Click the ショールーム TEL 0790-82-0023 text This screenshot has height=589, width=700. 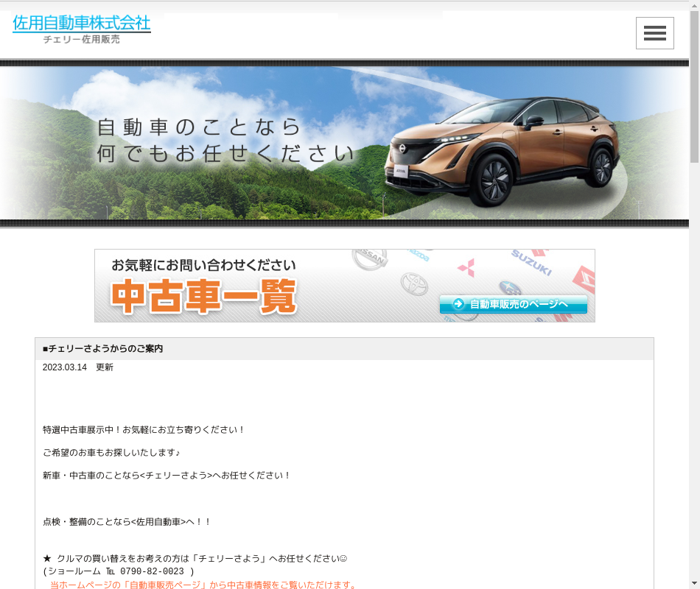[119, 571]
